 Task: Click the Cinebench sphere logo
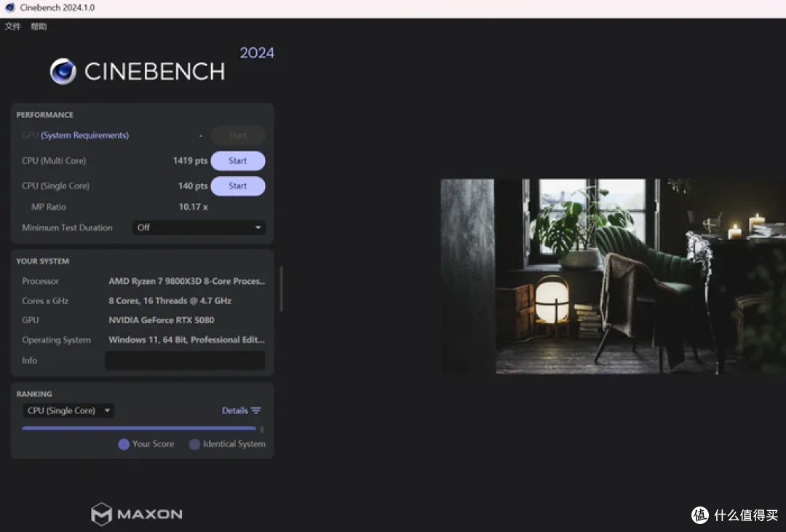click(63, 71)
